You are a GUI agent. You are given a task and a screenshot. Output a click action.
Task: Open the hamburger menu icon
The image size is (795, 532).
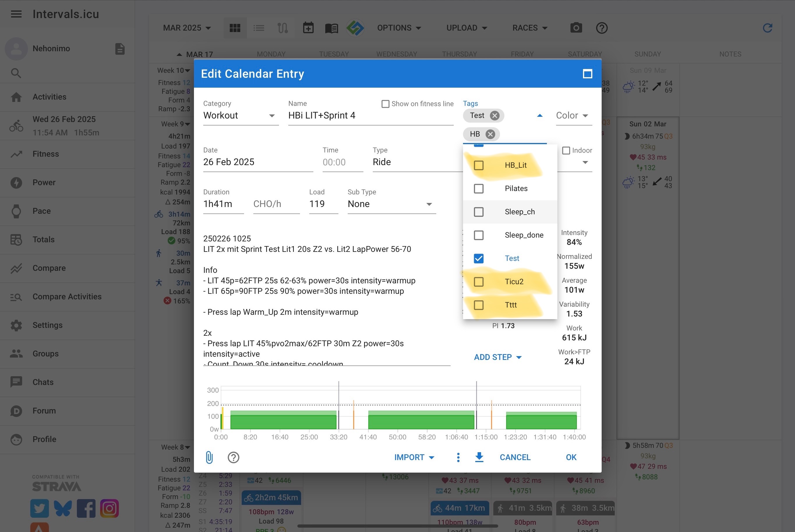tap(16, 14)
